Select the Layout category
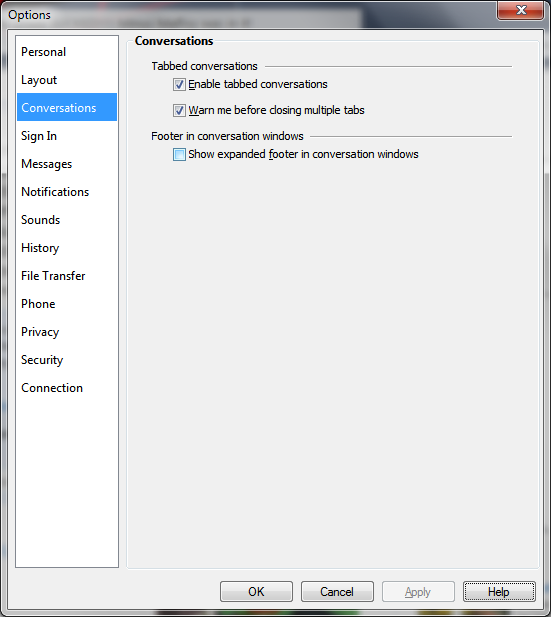This screenshot has width=551, height=617. pyautogui.click(x=67, y=80)
